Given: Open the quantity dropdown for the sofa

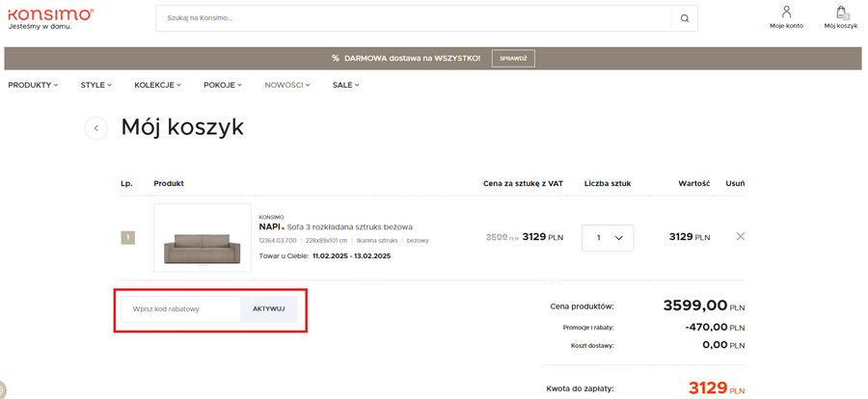Looking at the screenshot, I should [608, 237].
